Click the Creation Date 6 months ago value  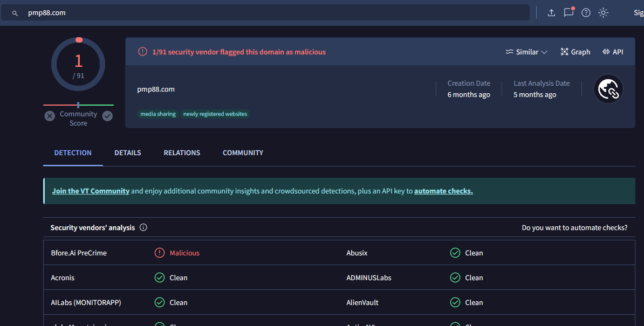469,95
